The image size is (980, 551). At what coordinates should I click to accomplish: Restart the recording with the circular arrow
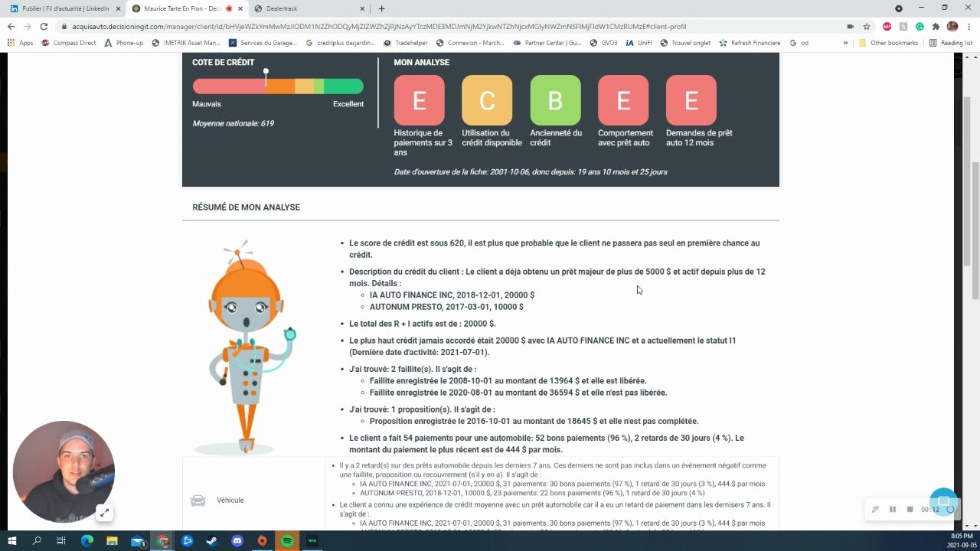950,510
